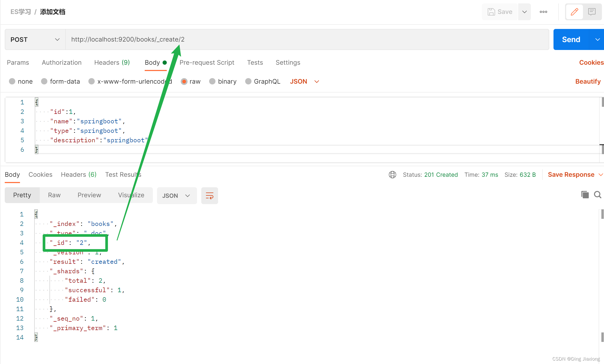Copy response body to clipboard

click(x=585, y=195)
